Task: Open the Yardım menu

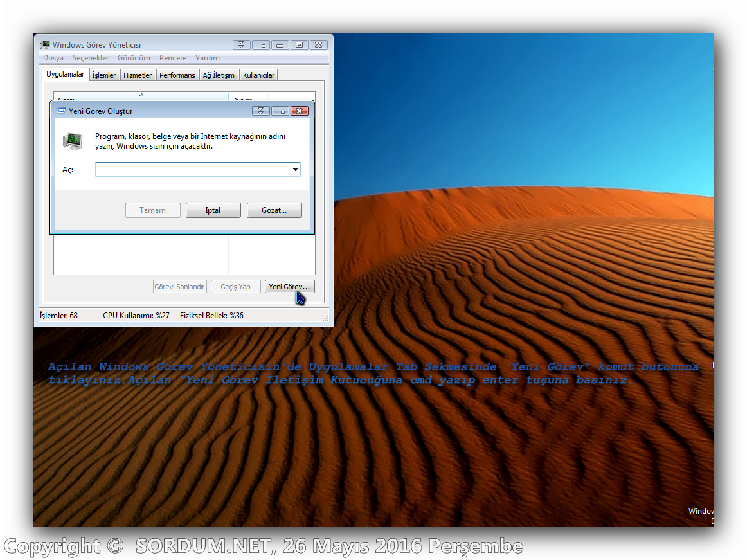Action: [207, 58]
